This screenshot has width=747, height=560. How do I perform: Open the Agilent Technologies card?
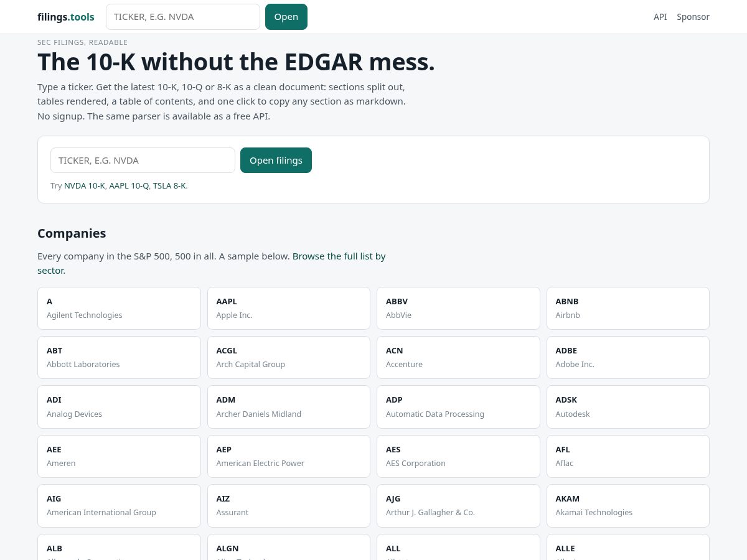119,308
